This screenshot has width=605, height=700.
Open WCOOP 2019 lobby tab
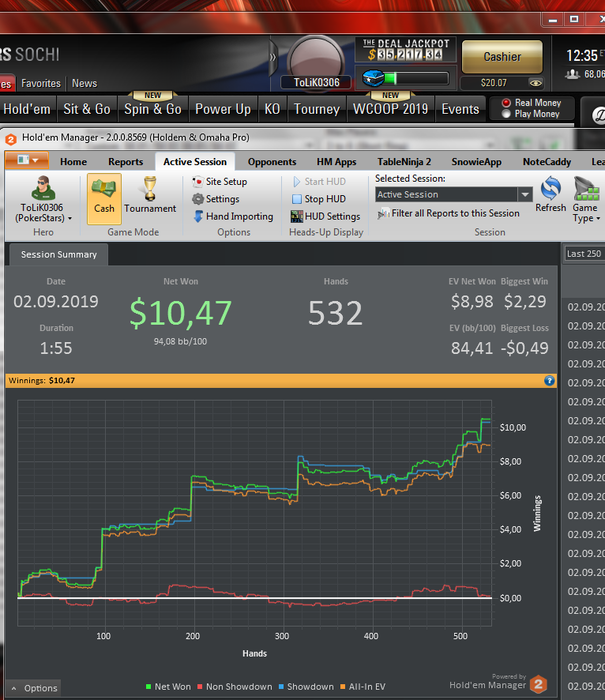tap(391, 109)
